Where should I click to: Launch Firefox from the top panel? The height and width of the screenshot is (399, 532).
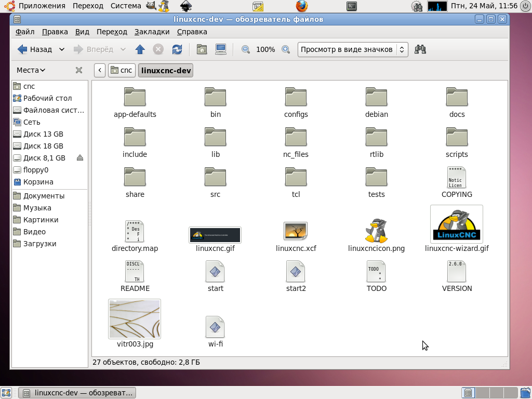click(x=302, y=6)
